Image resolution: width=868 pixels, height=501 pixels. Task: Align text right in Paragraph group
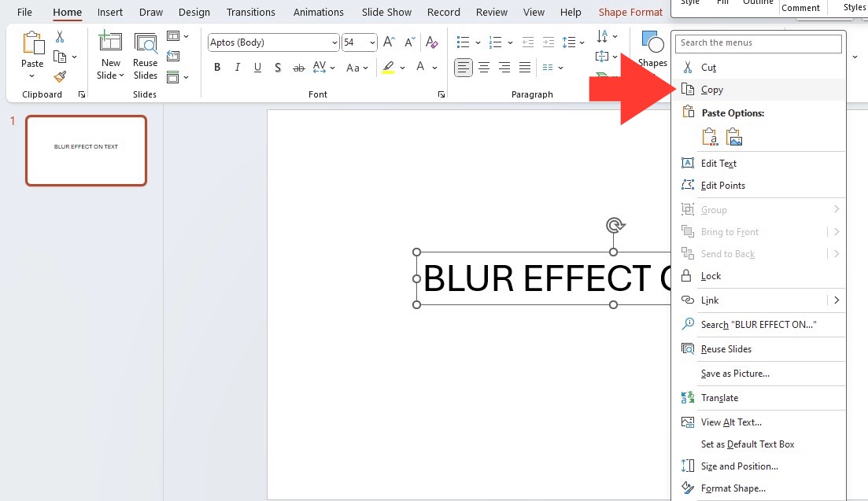[504, 68]
